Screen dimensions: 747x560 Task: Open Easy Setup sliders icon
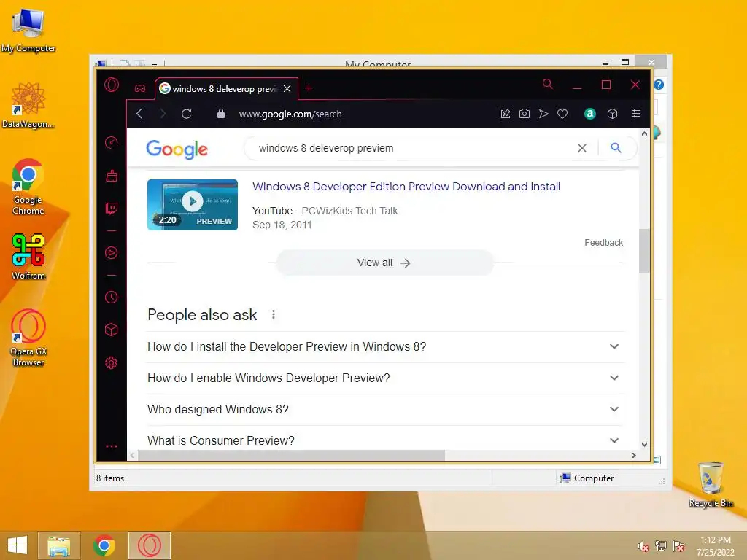[636, 113]
